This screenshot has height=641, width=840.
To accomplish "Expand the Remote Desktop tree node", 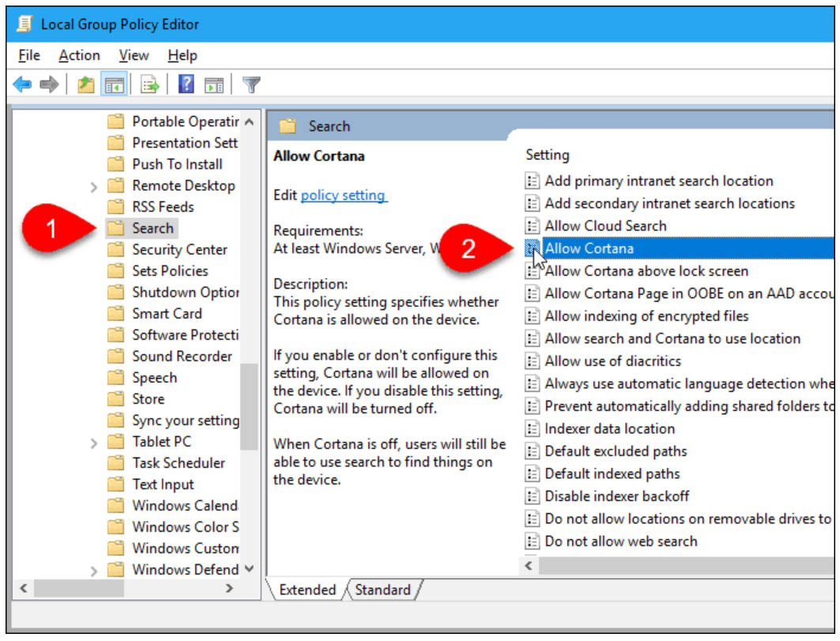I will [94, 187].
